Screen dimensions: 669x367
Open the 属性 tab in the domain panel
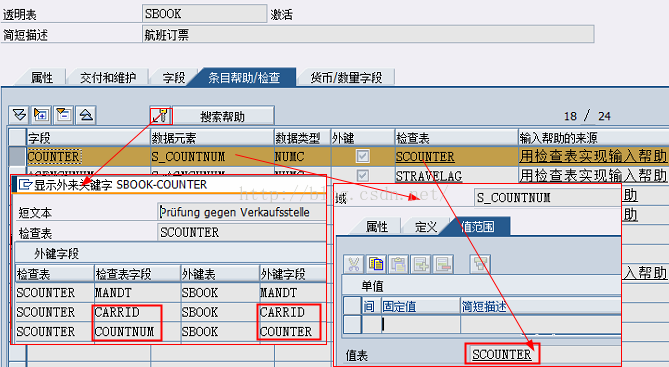[x=377, y=227]
